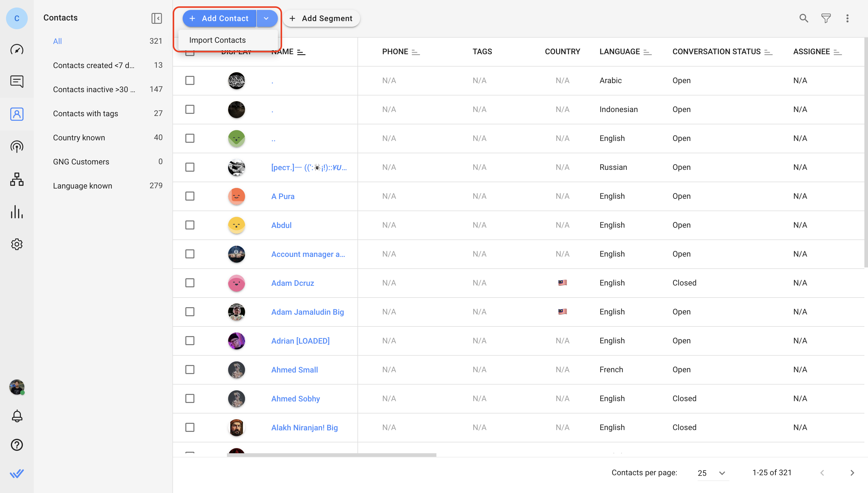This screenshot has width=868, height=493.
Task: Select Adam Dcruz row checkbox
Action: click(x=190, y=283)
